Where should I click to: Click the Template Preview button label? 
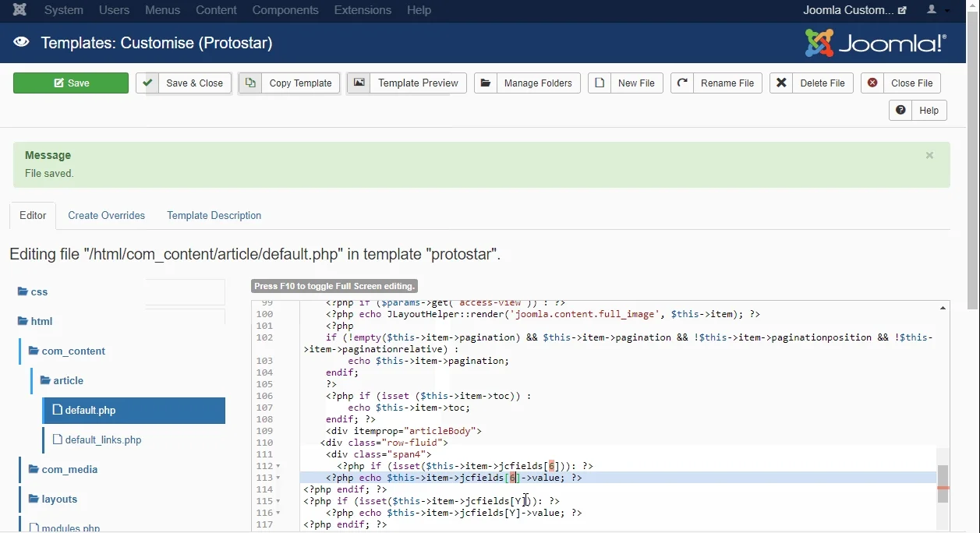click(419, 83)
